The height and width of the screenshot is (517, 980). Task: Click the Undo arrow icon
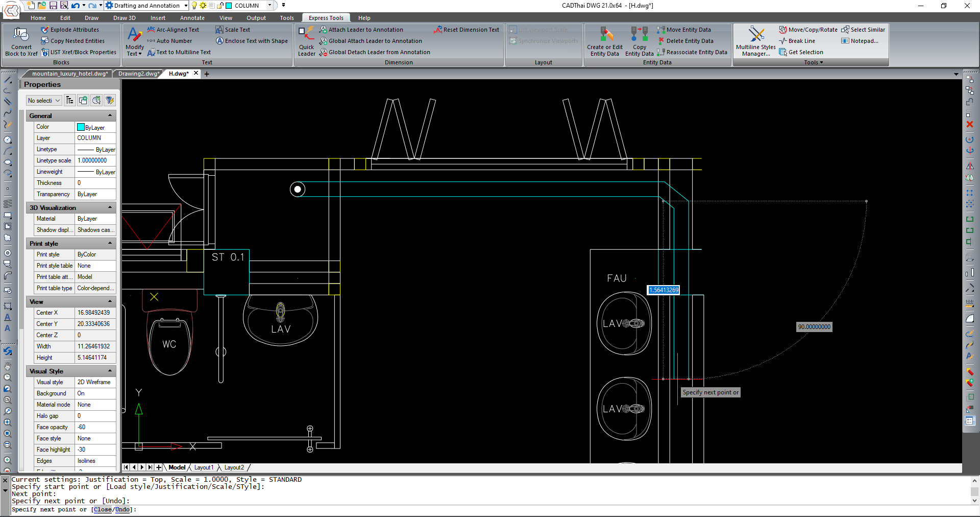coord(76,6)
